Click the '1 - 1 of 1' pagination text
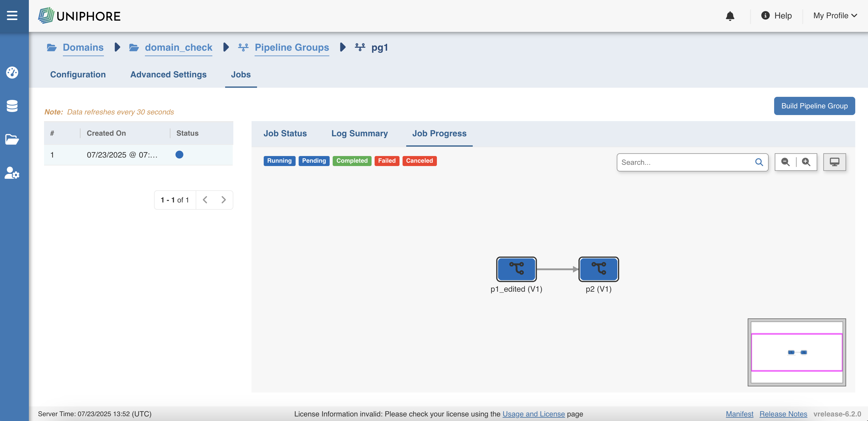 point(175,200)
